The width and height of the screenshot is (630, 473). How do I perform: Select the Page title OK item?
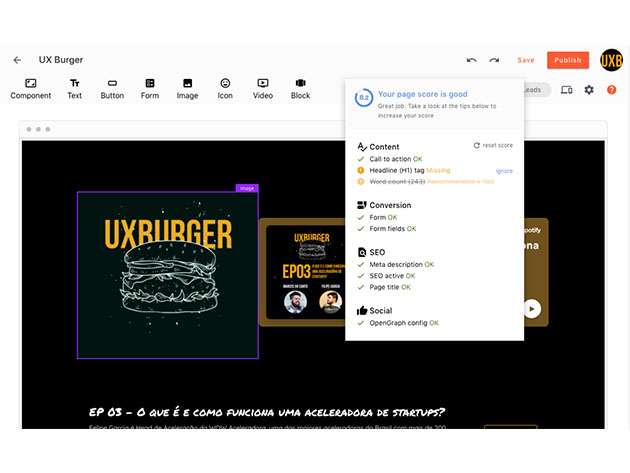pyautogui.click(x=384, y=287)
